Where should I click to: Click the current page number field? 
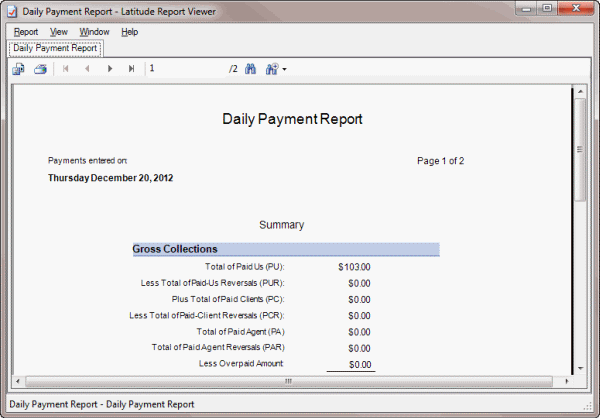click(x=185, y=69)
